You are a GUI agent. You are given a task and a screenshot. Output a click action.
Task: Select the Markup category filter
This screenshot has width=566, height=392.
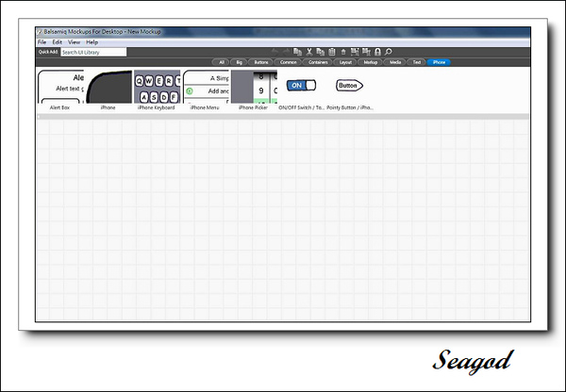[x=371, y=62]
